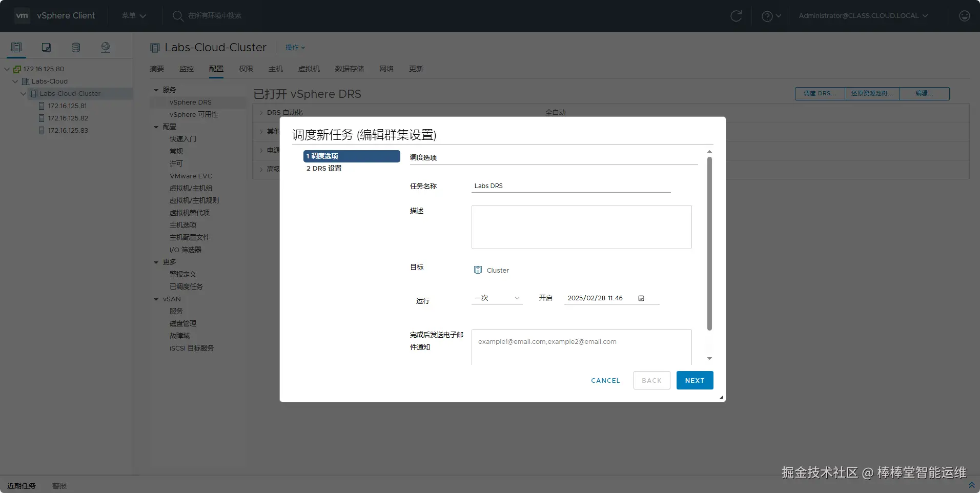980x493 pixels.
Task: Open 磁盘管理 under vSAN
Action: 183,324
